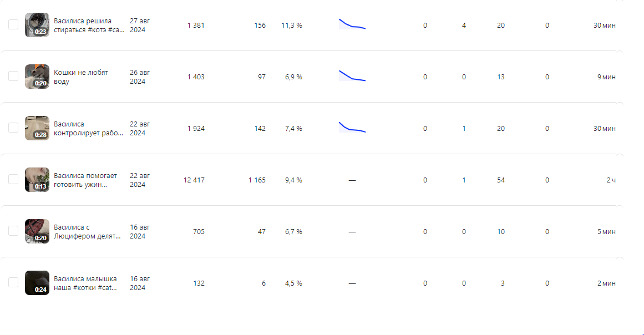Open "Василиса решила стираться #котэ" video title
This screenshot has height=335, width=644.
tap(89, 25)
